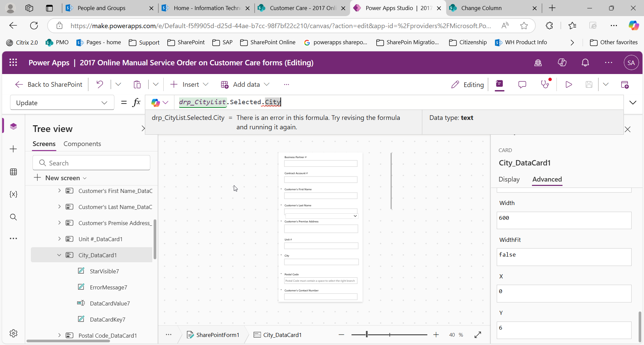The image size is (644, 345).
Task: Click the Tree view Search field
Action: pyautogui.click(x=91, y=163)
